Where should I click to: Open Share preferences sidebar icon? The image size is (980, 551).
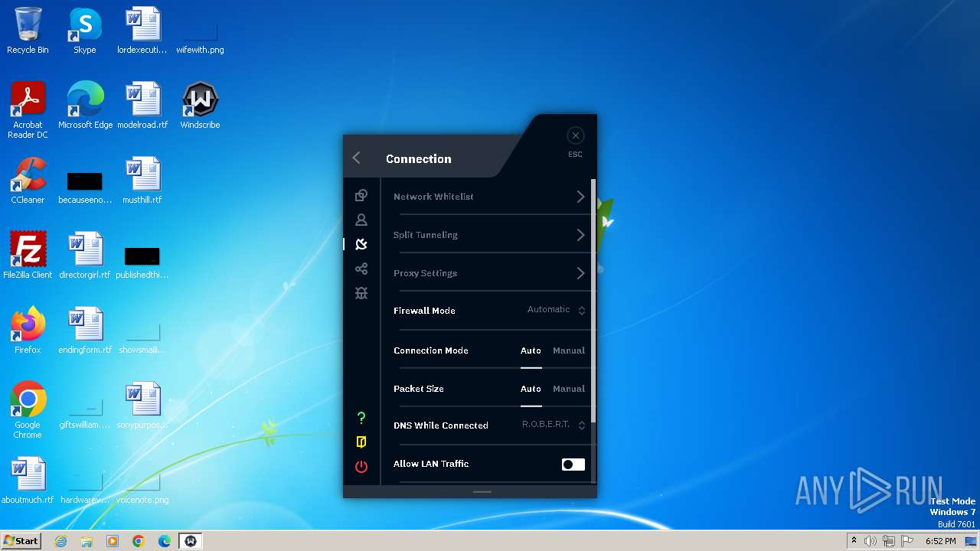361,269
